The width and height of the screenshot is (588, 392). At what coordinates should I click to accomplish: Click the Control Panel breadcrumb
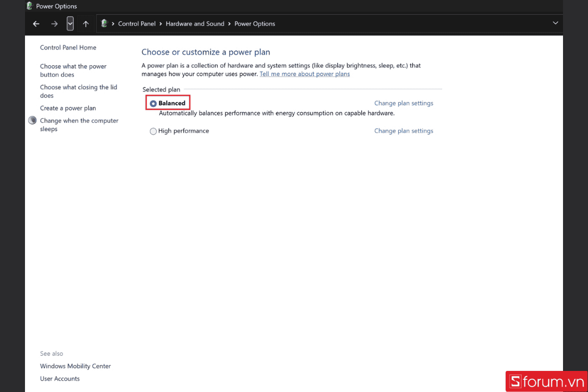pyautogui.click(x=137, y=24)
